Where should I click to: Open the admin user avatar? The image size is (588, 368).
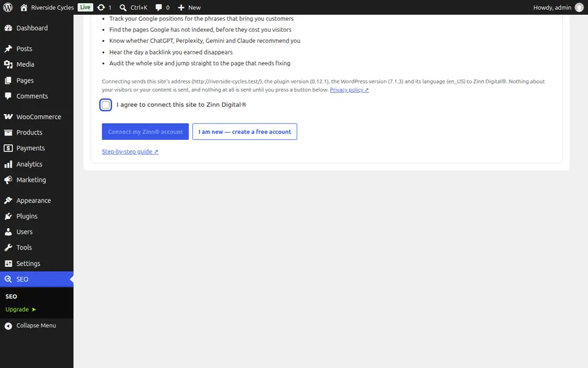(x=579, y=7)
